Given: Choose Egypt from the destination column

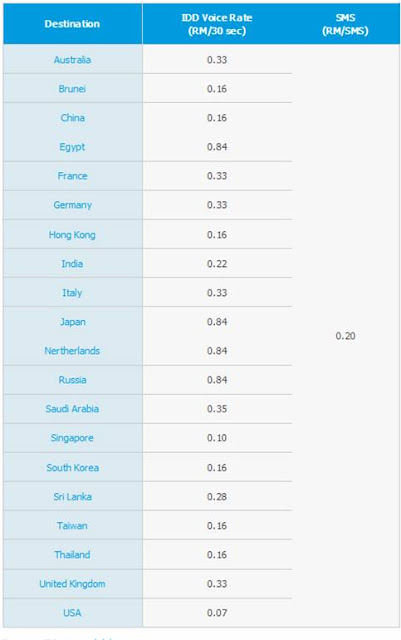Looking at the screenshot, I should (x=72, y=147).
